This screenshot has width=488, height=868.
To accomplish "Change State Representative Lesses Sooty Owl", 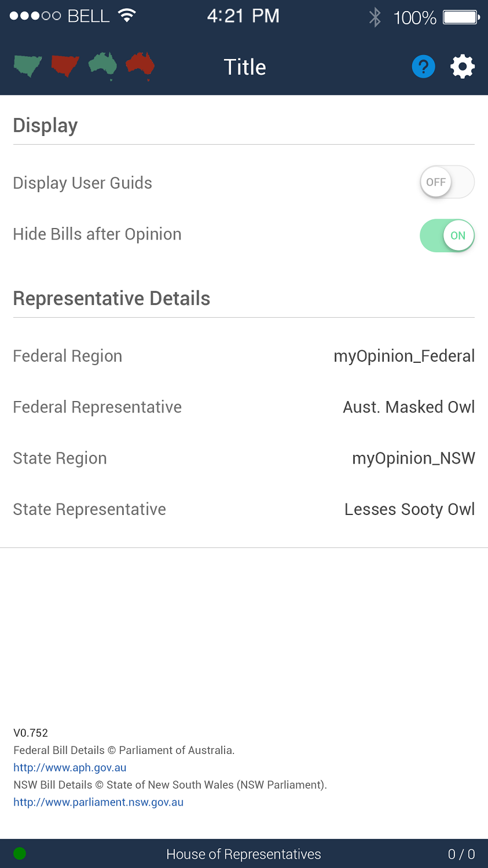I will coord(409,509).
